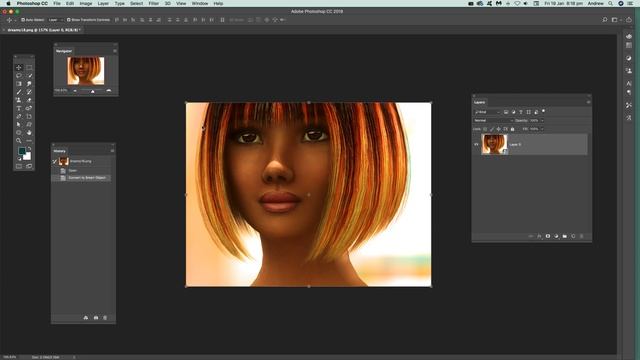
Task: Open the Edit Toolbar ellipsis button
Action: (x=29, y=141)
